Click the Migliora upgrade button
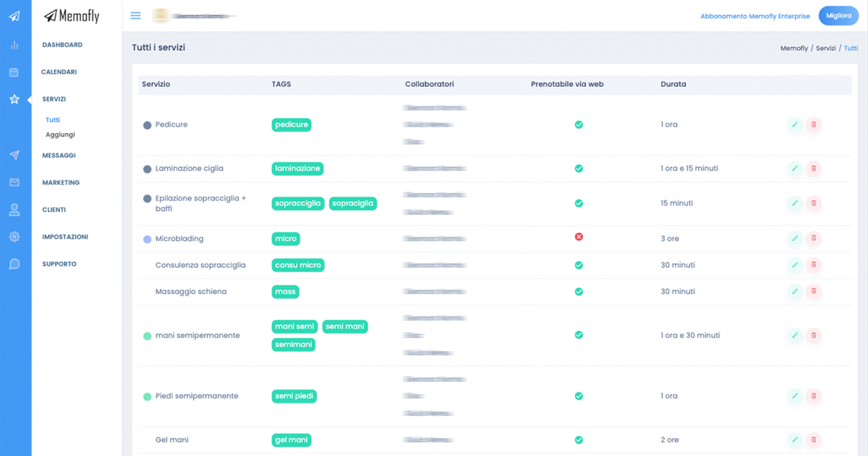Image resolution: width=868 pixels, height=456 pixels. coord(838,16)
